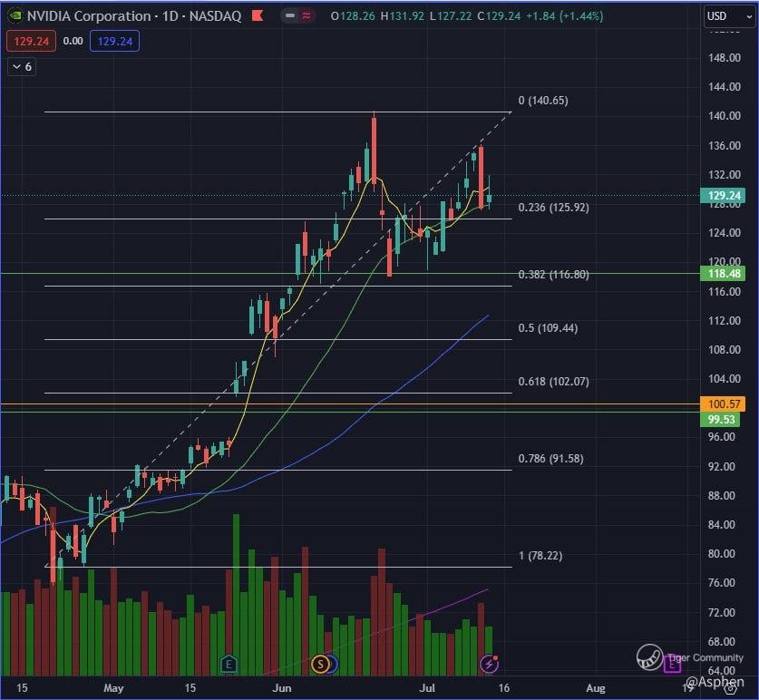
Task: Click the gray market status dash icon
Action: pyautogui.click(x=290, y=16)
